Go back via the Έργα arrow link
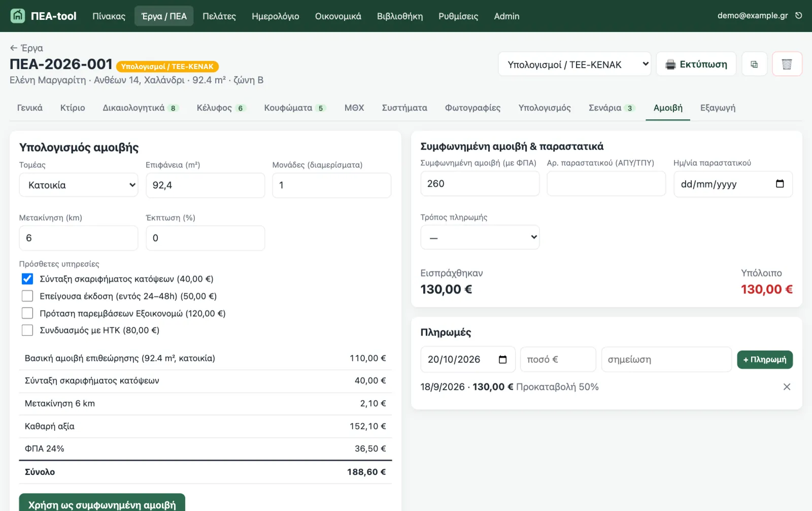The width and height of the screenshot is (812, 511). [x=26, y=48]
